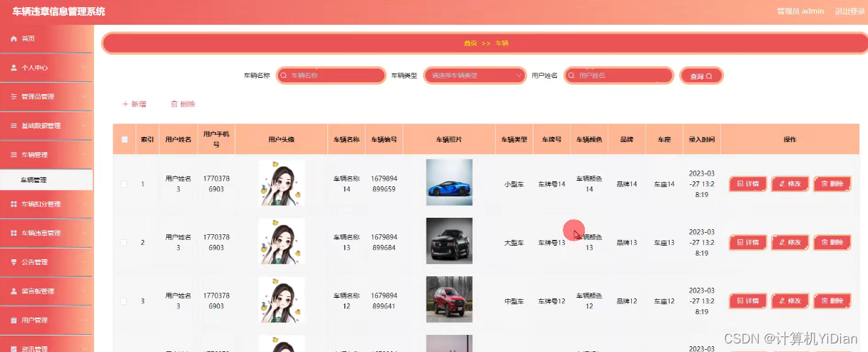Click the magnifier icon in 车辆名称 search field
The height and width of the screenshot is (352, 868).
coord(283,75)
